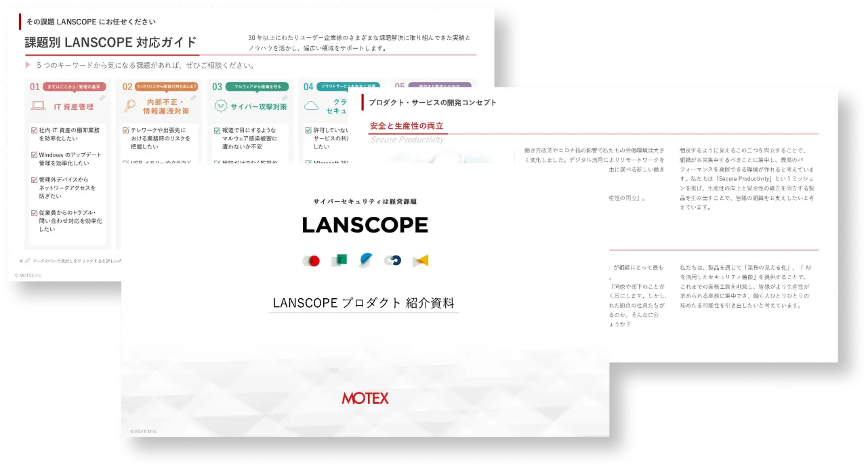This screenshot has height=467, width=868.
Task: Click the magnifying glass icon for 内部不正
Action: (130, 106)
